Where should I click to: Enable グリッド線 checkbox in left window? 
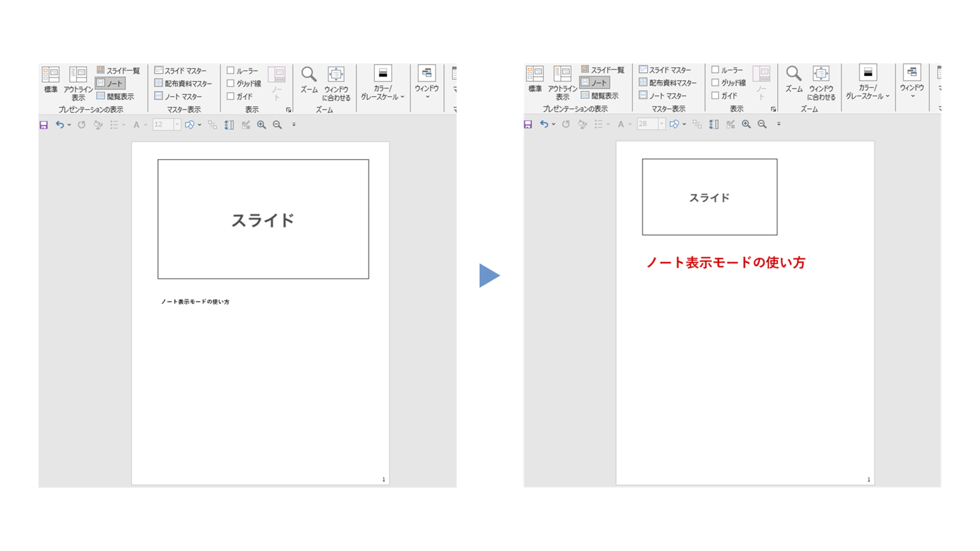(x=230, y=83)
